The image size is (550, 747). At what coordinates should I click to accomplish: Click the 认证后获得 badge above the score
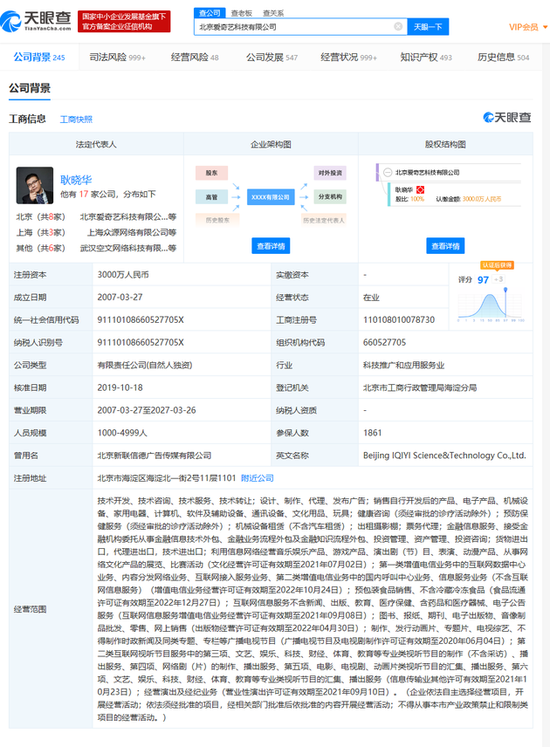pos(497,265)
